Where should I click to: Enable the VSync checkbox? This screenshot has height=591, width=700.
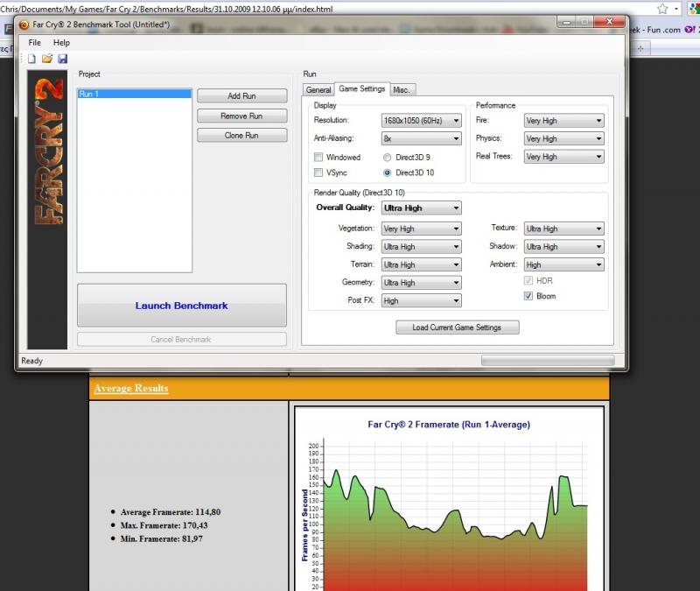[x=318, y=172]
